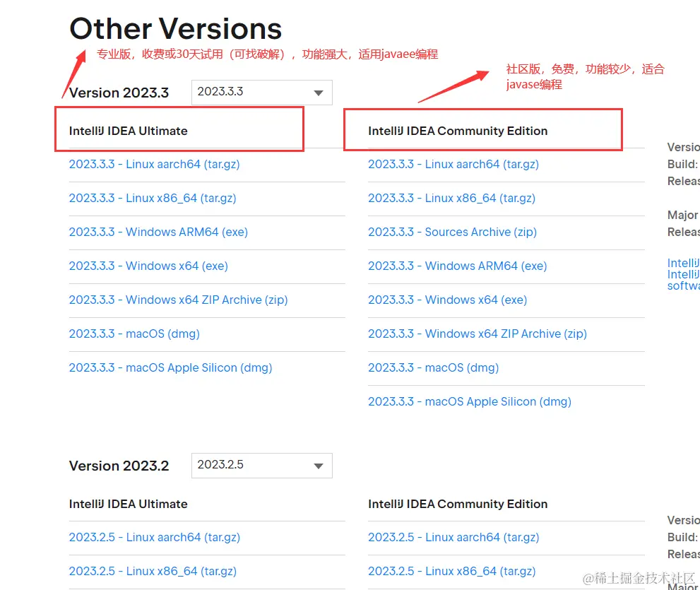The image size is (700, 590).
Task: Click 'IntelliJ IDEA Community Edition' heading under Version 2023.2
Action: click(458, 504)
